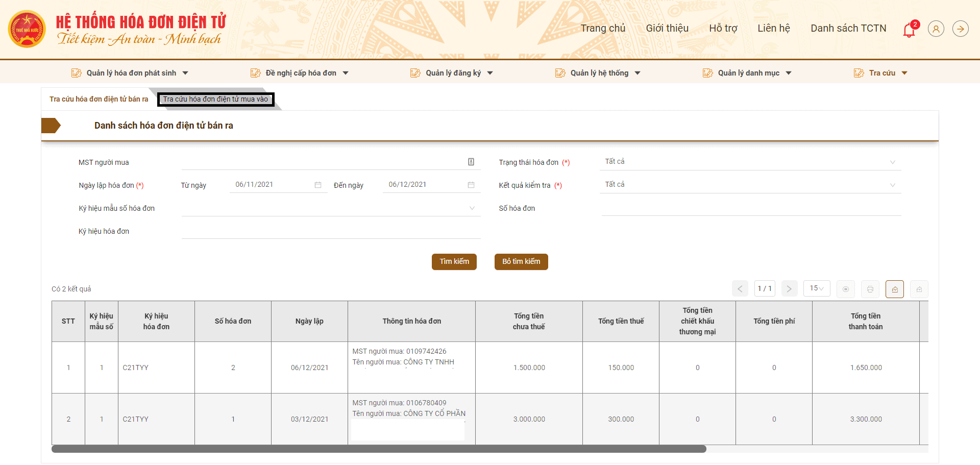Click the Bỏ tìm kiếm button
Image resolution: width=980 pixels, height=465 pixels.
[x=521, y=262]
